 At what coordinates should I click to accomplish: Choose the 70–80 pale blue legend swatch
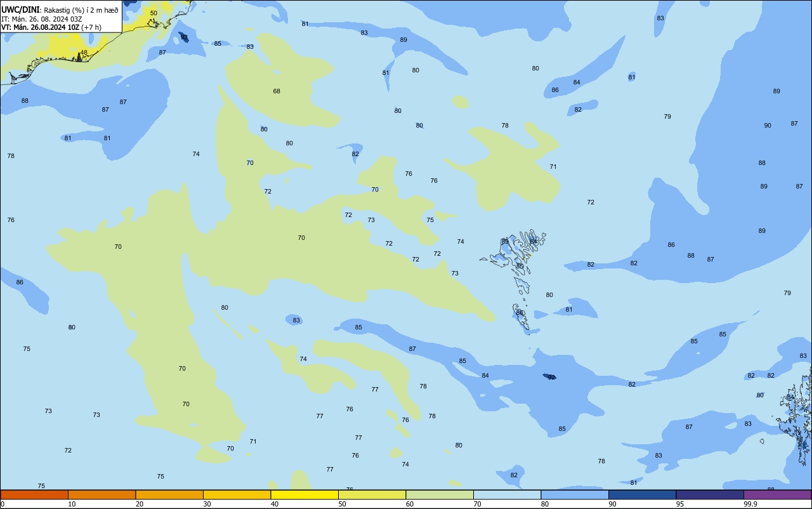[x=507, y=494]
